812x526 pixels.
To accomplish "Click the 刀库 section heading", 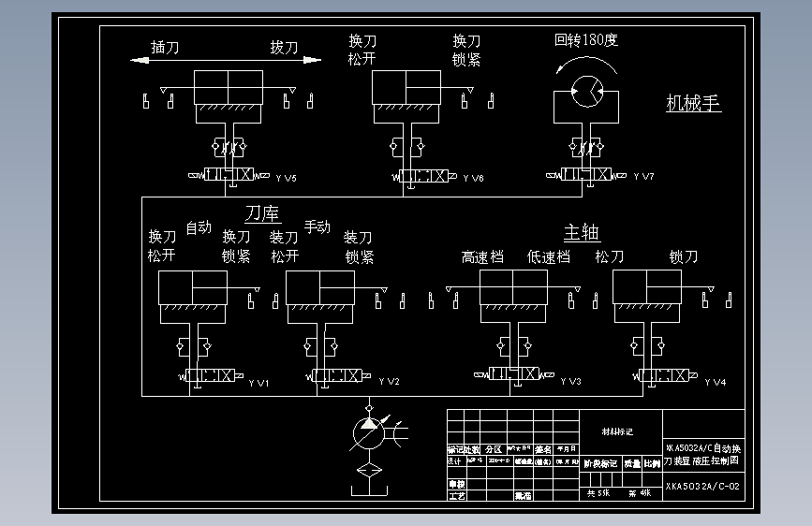I will (x=262, y=213).
